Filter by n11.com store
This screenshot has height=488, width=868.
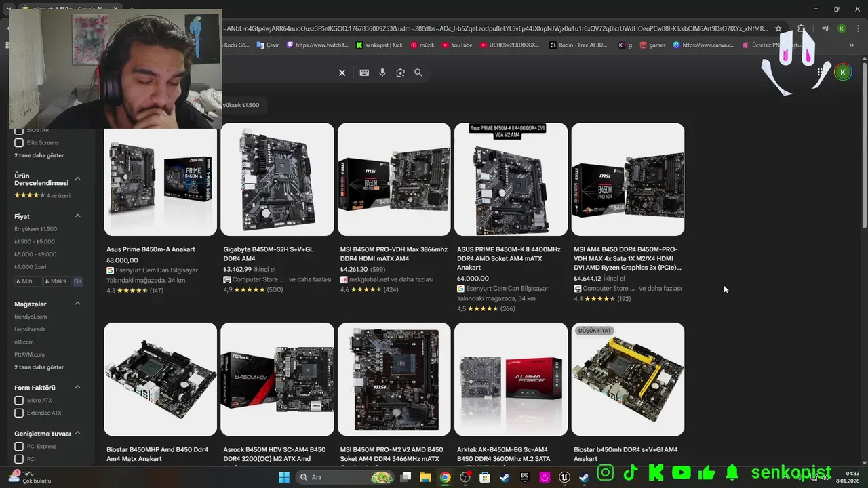pyautogui.click(x=24, y=342)
